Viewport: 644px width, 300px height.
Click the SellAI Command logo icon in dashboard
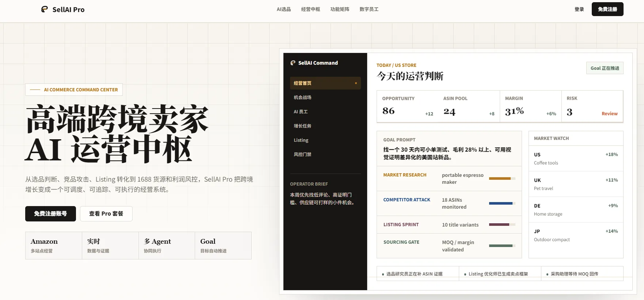click(293, 63)
